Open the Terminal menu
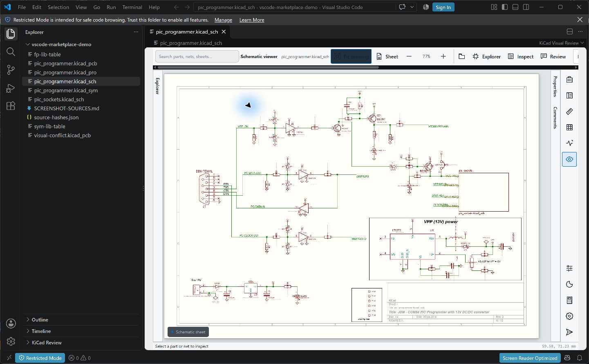 (132, 7)
